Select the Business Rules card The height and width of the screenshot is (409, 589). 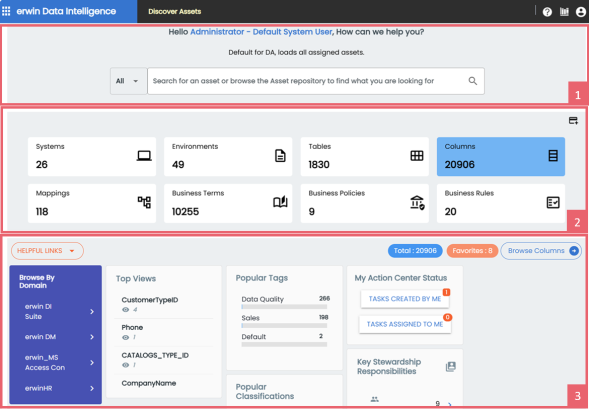tap(501, 203)
